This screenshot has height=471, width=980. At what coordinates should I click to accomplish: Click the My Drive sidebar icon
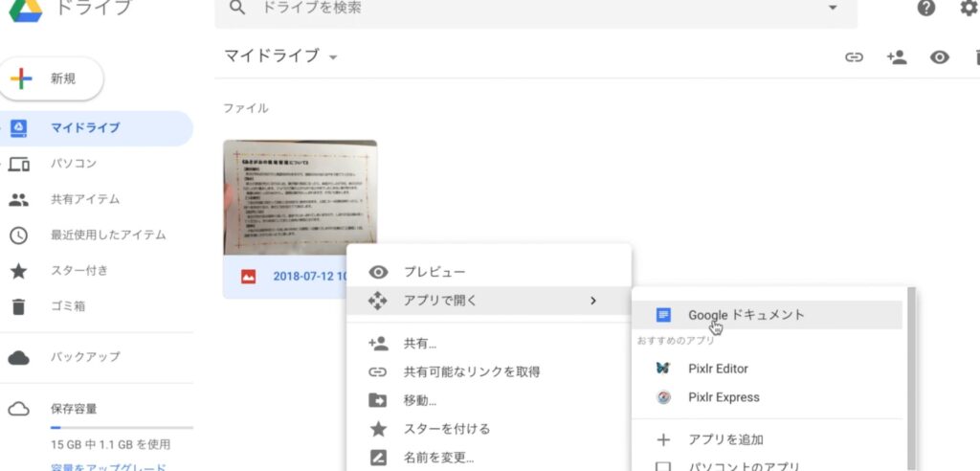[x=19, y=128]
